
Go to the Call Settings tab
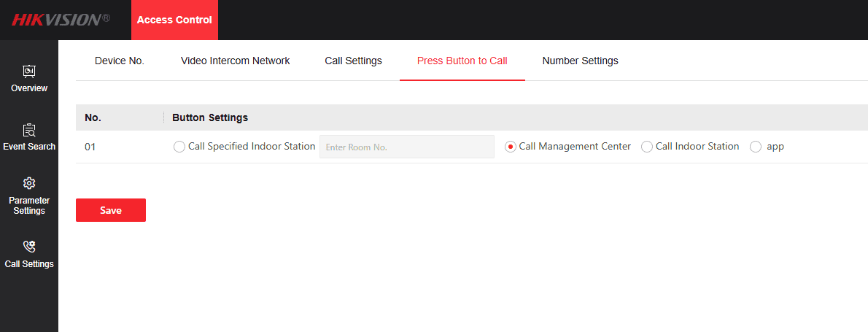point(353,61)
